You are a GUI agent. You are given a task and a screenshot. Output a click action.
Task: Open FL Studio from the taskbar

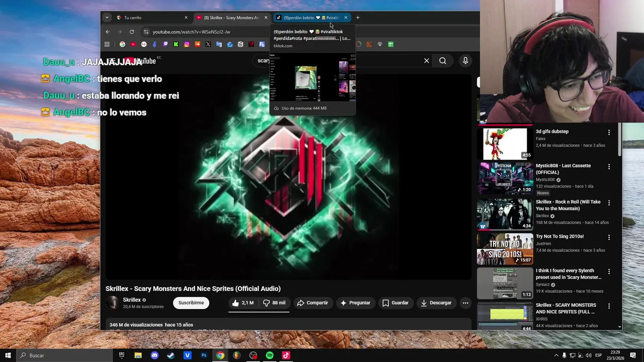click(236, 355)
